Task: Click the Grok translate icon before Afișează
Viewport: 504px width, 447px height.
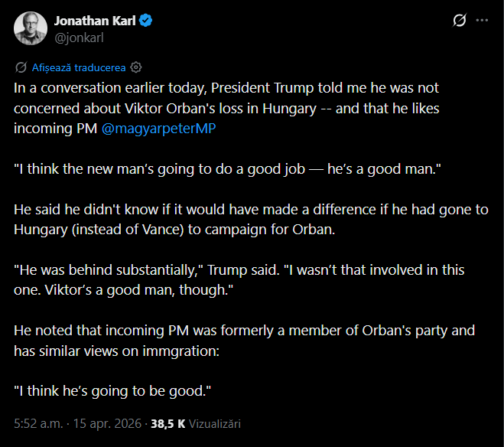Action: 21,67
